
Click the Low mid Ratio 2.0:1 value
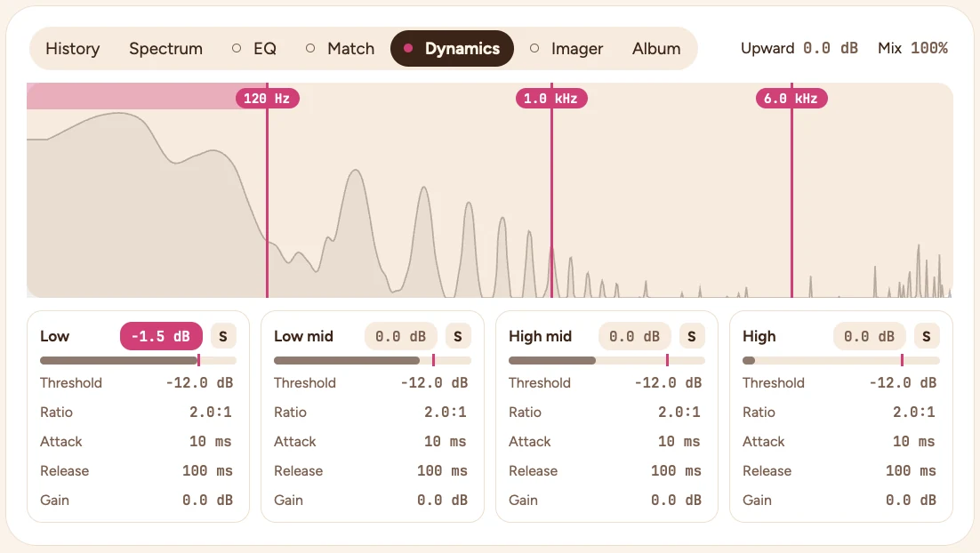tap(446, 412)
